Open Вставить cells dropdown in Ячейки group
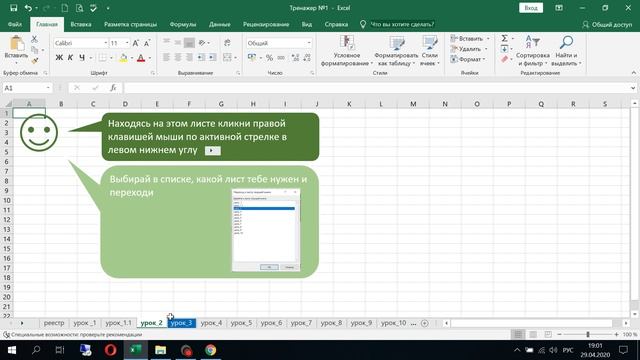 tap(470, 38)
